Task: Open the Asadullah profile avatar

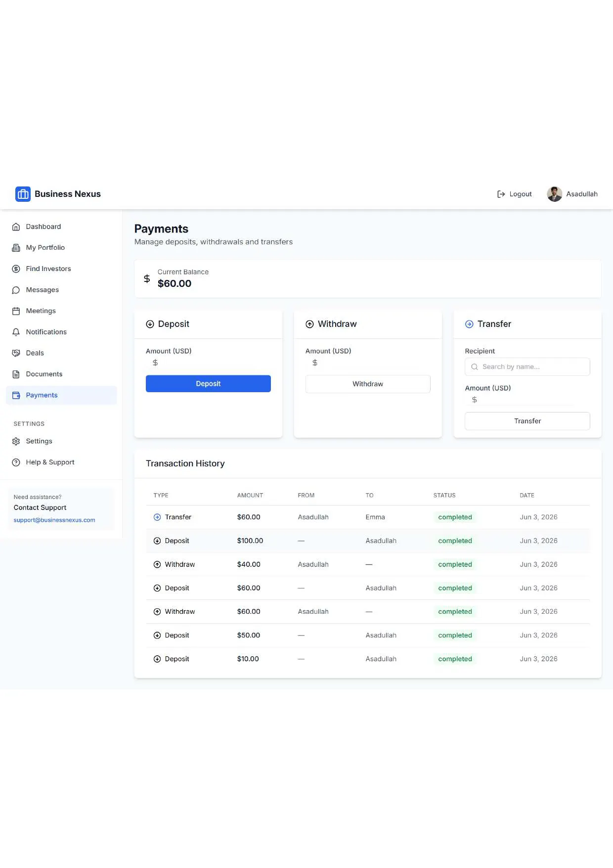Action: [x=554, y=194]
